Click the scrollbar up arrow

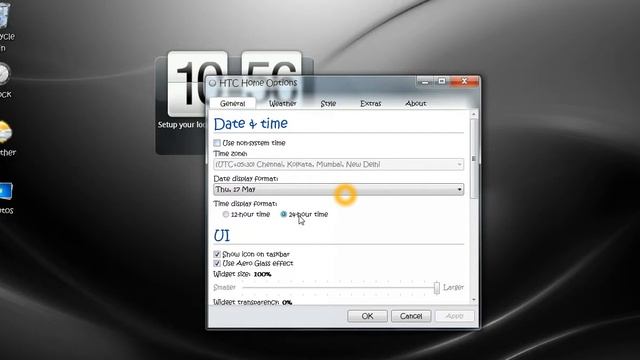(x=474, y=114)
